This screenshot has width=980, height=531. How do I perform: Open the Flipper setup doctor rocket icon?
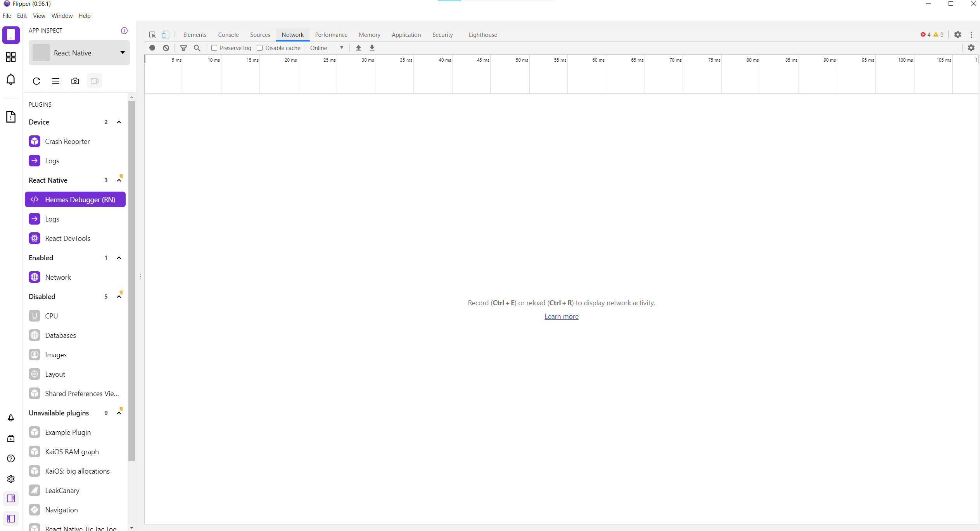[x=11, y=418]
